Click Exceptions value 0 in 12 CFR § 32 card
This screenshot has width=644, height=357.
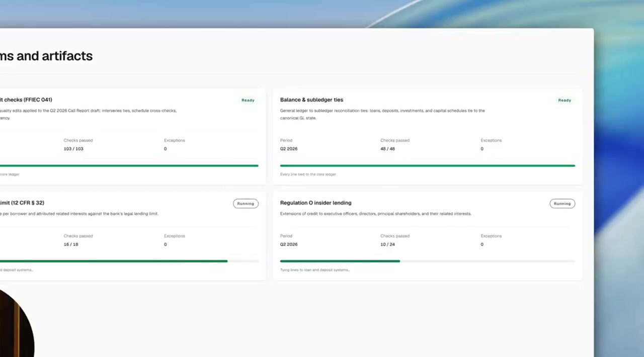(x=165, y=244)
